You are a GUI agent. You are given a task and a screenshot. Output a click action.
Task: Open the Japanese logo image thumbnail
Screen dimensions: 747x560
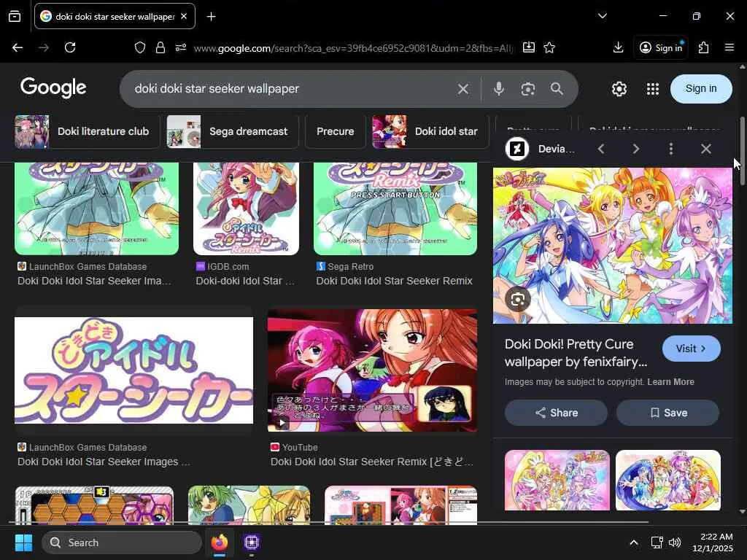click(x=134, y=370)
